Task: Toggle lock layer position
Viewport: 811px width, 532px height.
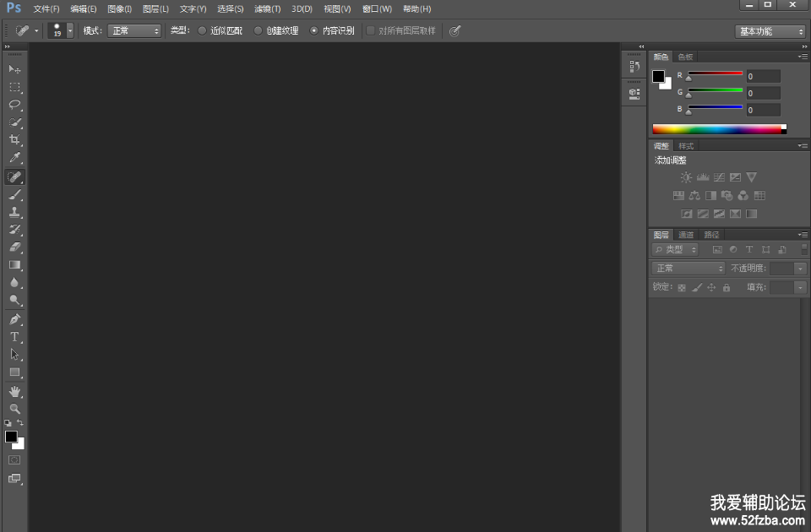Action: pos(711,287)
